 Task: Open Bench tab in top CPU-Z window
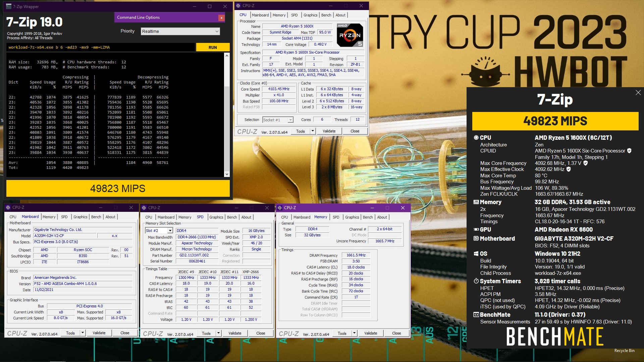[326, 15]
